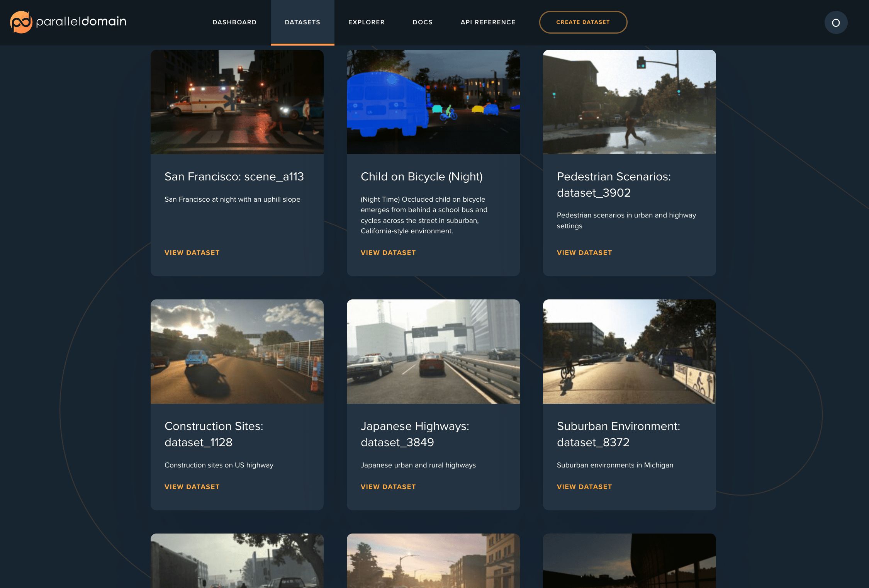Open the Docs navigation link
The width and height of the screenshot is (869, 588).
coord(423,22)
